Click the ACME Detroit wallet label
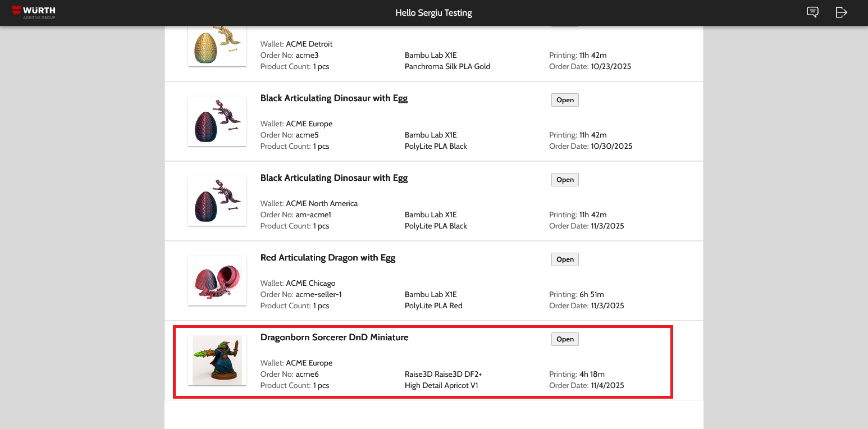The image size is (868, 429). pos(309,44)
